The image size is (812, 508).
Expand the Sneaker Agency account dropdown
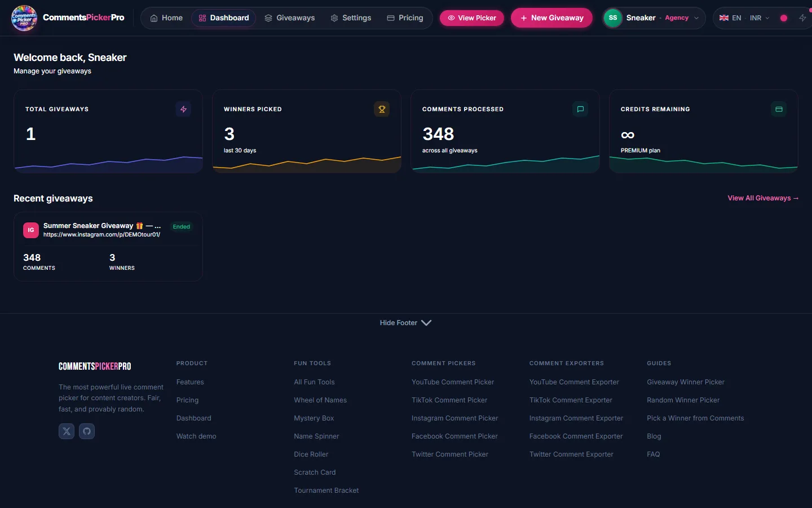[x=654, y=17]
